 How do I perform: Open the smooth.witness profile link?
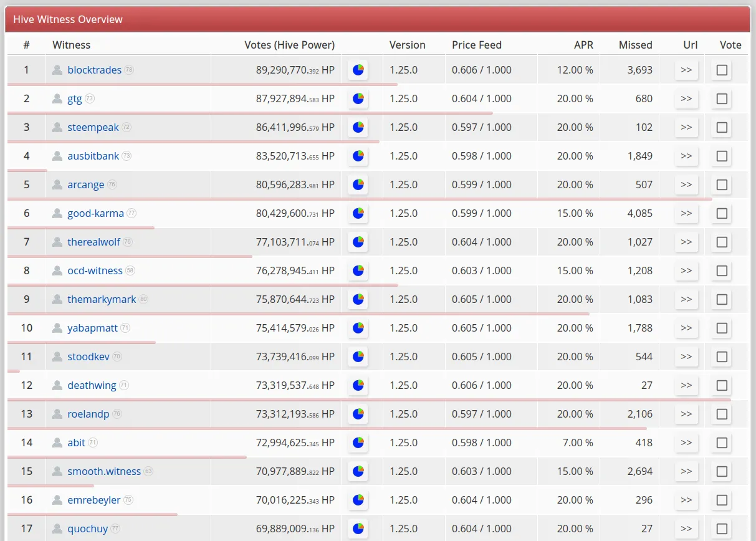tap(104, 471)
